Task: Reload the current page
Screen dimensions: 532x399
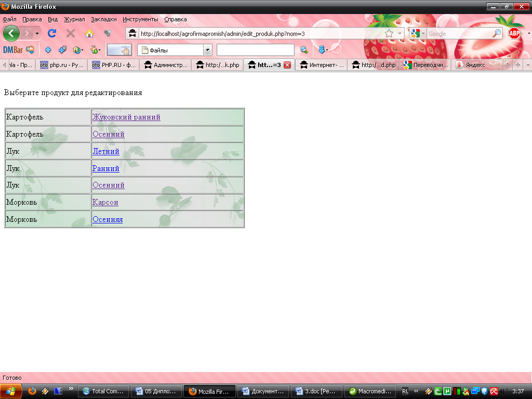Action: click(x=51, y=33)
